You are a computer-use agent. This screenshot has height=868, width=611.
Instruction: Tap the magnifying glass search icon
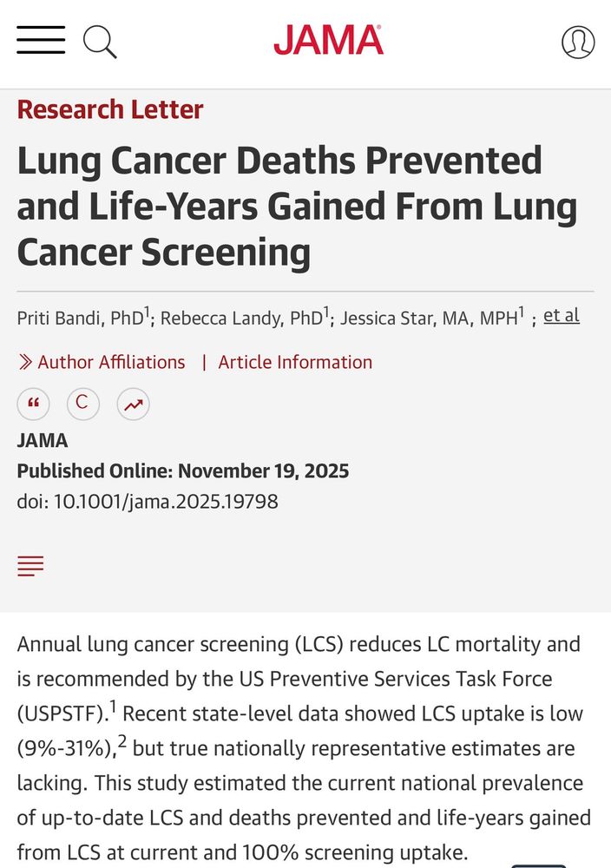[100, 41]
